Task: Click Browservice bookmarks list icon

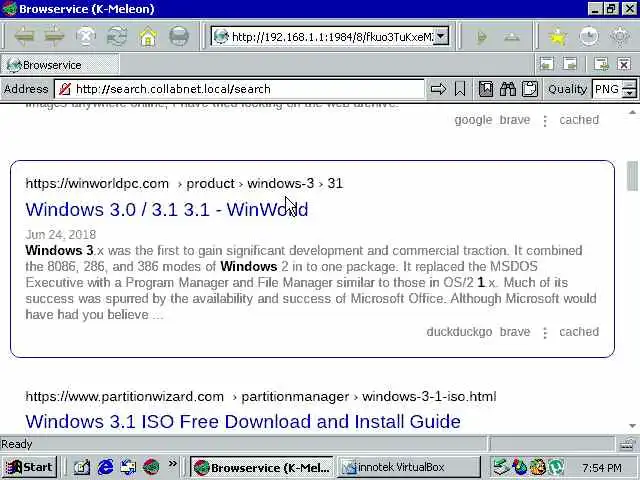Action: pos(486,89)
